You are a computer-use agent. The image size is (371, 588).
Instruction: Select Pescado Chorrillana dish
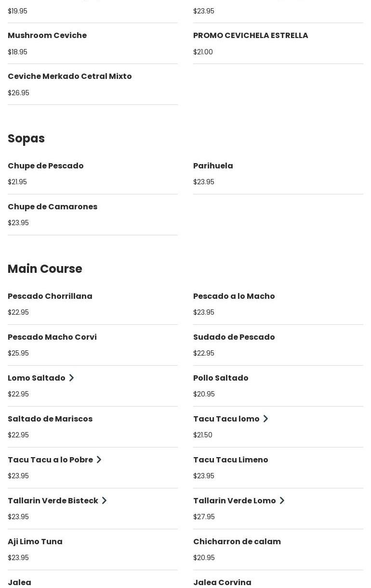(50, 296)
